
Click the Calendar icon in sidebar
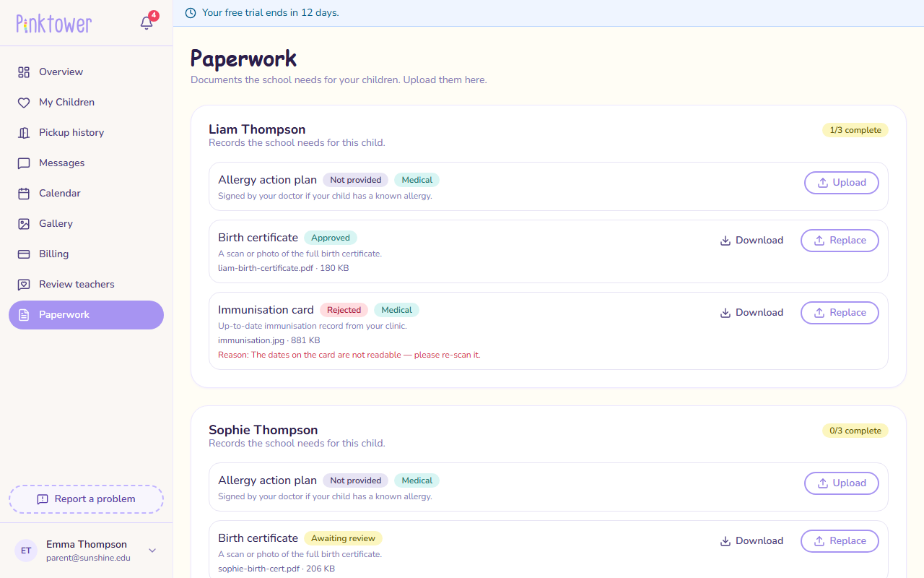click(24, 194)
